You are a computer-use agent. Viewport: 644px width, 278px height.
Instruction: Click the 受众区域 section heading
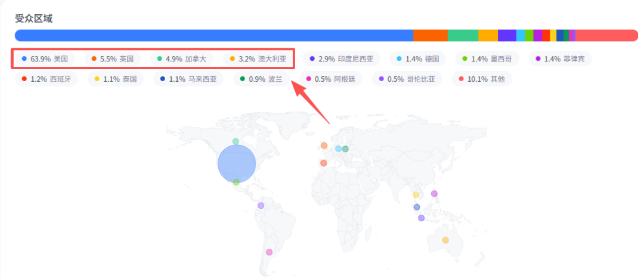(33, 18)
